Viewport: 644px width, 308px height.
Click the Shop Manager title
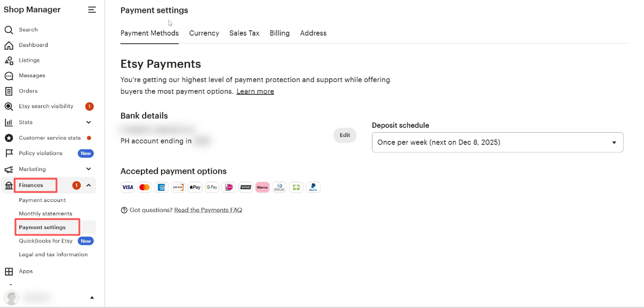coord(32,10)
